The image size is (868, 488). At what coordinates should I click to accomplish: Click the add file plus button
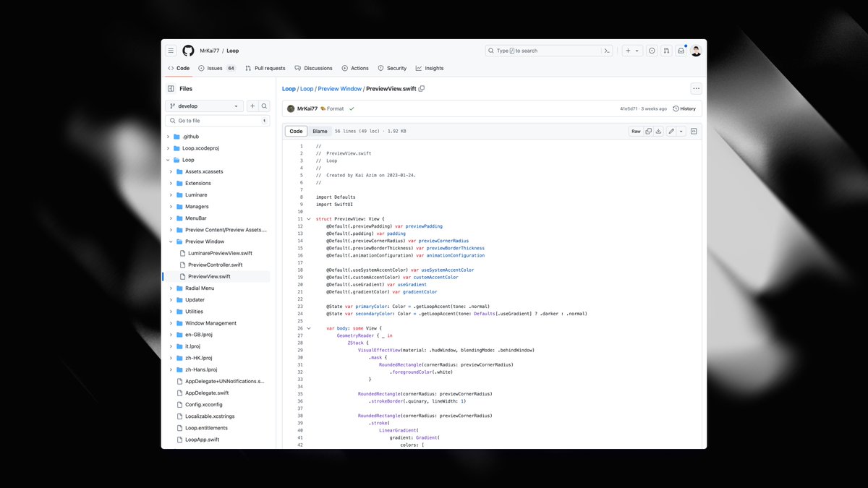(x=252, y=106)
